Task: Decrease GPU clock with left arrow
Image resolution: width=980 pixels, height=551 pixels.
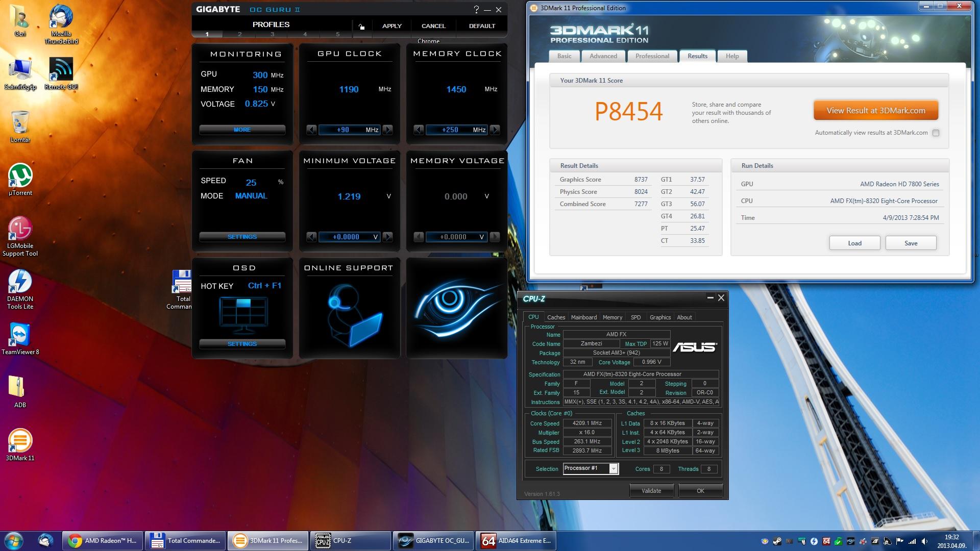Action: [311, 130]
